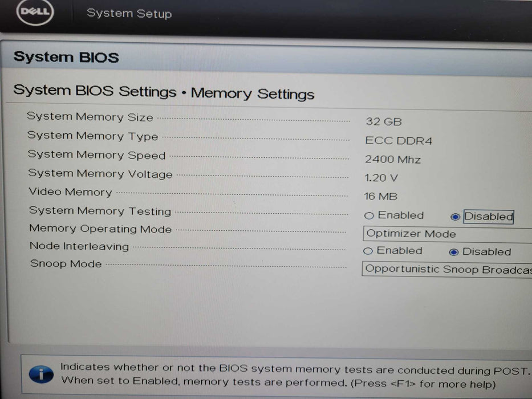The height and width of the screenshot is (399, 532).
Task: Select Disabled for System Memory Testing
Action: coord(455,217)
